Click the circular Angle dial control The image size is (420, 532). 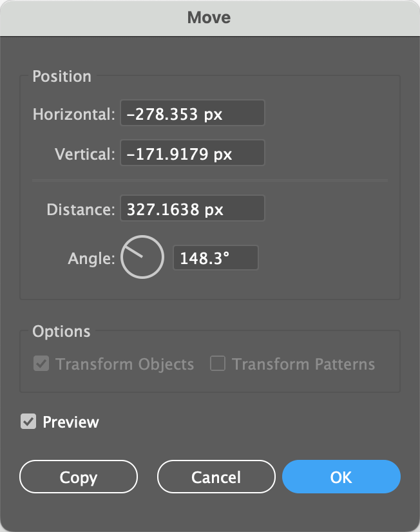(142, 257)
